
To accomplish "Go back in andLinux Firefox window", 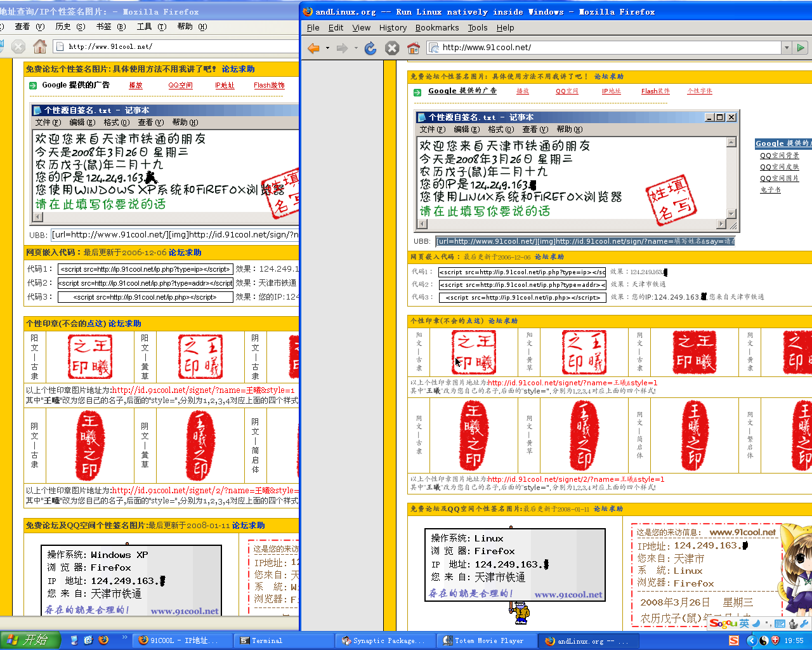I will pyautogui.click(x=313, y=48).
